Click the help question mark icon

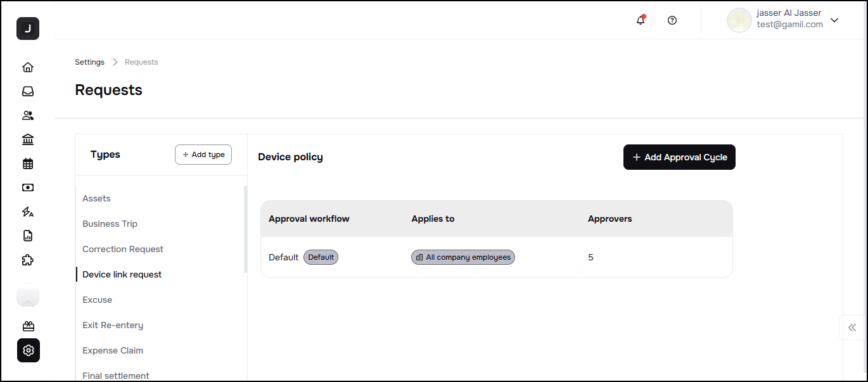pyautogui.click(x=672, y=20)
